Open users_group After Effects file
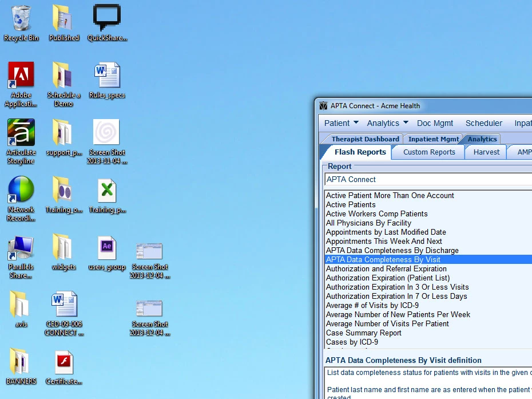The height and width of the screenshot is (399, 532). click(107, 248)
